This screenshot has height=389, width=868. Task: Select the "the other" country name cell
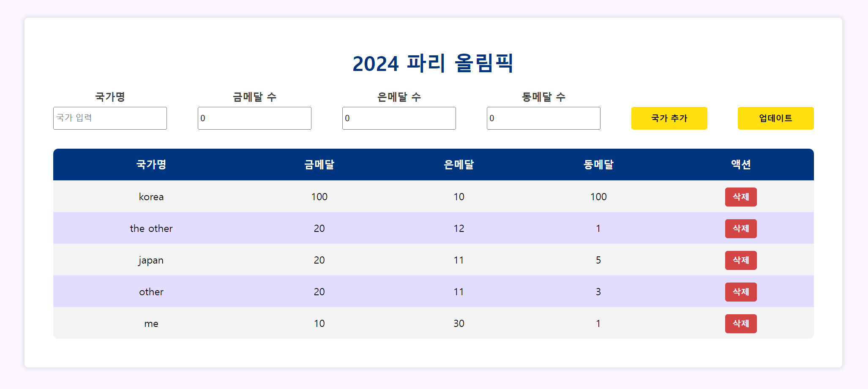151,228
